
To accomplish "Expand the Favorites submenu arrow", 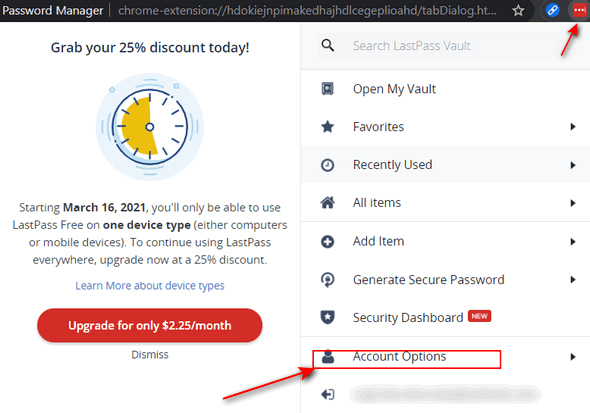I will coord(573,127).
